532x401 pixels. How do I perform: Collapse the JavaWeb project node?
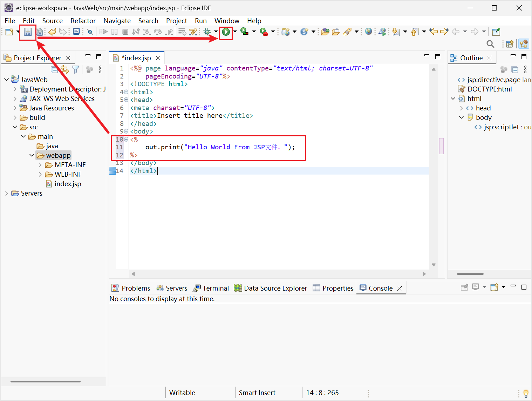coord(7,80)
